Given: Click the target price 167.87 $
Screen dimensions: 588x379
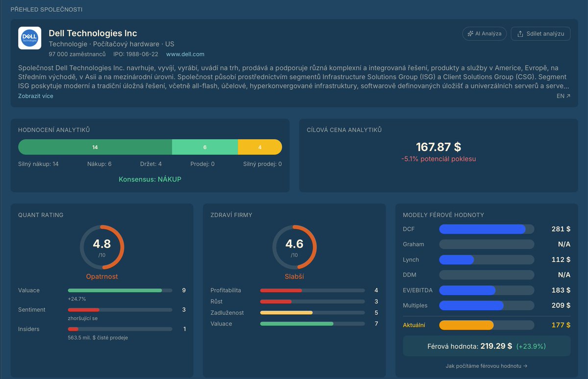Looking at the screenshot, I should coord(439,147).
